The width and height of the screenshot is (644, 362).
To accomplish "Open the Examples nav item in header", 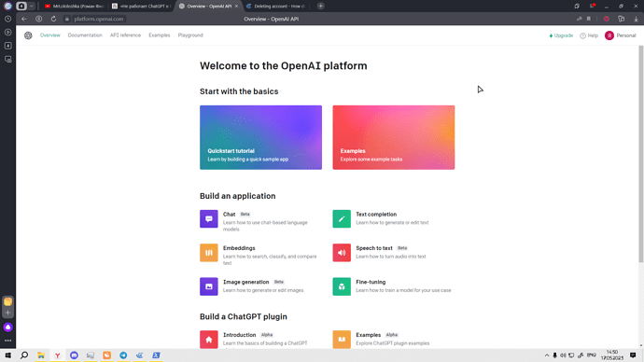I will pyautogui.click(x=160, y=35).
